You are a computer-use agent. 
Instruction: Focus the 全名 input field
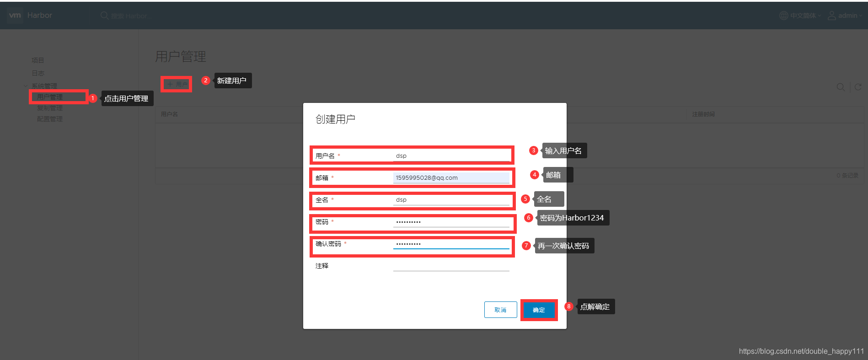click(451, 200)
